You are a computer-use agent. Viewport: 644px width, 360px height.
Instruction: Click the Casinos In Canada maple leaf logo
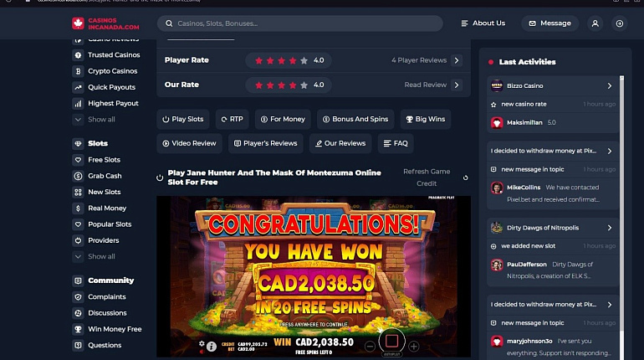coord(78,23)
